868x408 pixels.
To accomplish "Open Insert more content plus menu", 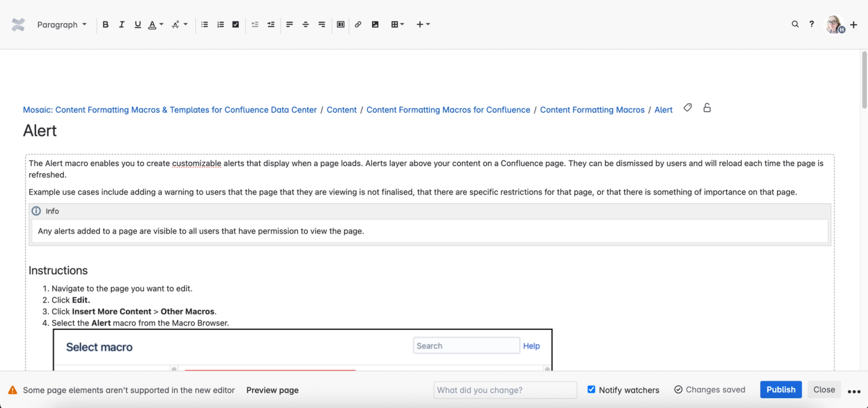I will (423, 25).
